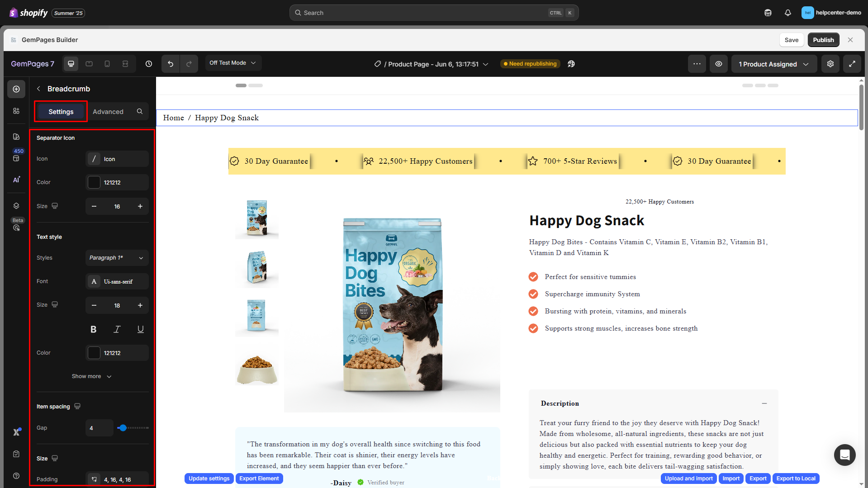Open the add element plus icon

[16, 89]
